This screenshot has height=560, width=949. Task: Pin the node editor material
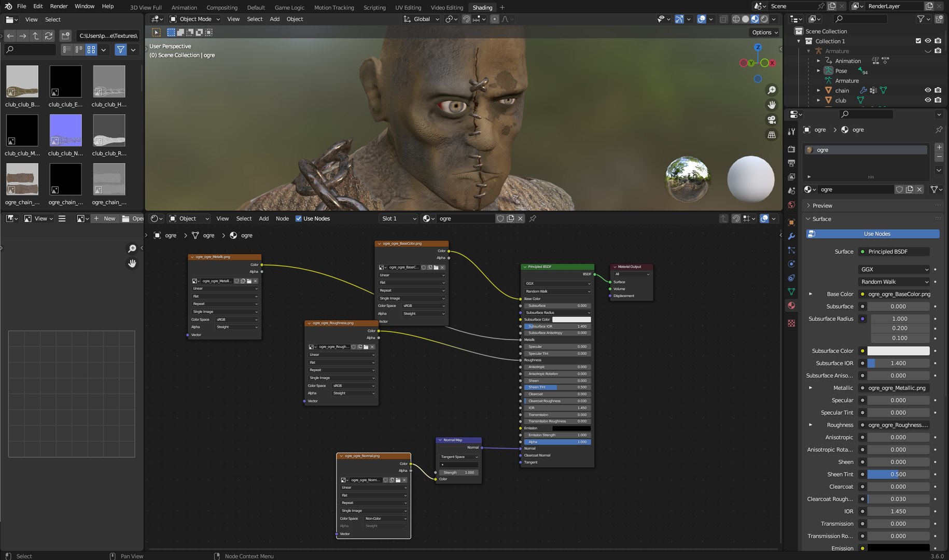coord(533,218)
